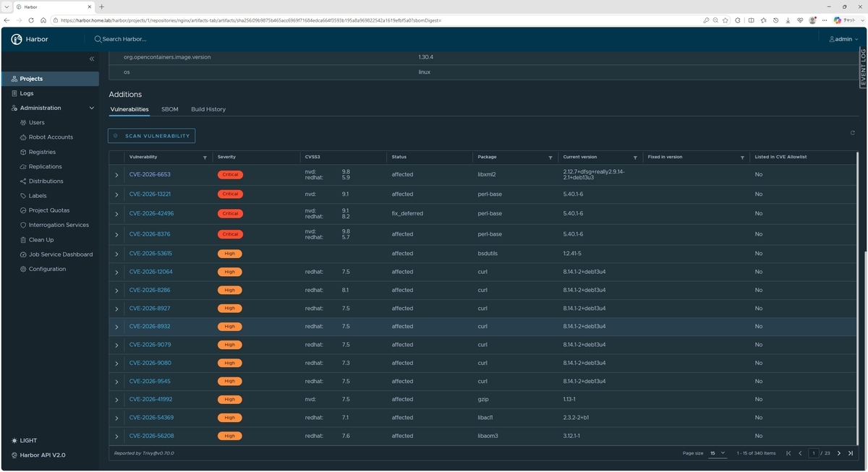The image size is (868, 472).
Task: Click the Harbor logo icon
Action: coord(17,39)
